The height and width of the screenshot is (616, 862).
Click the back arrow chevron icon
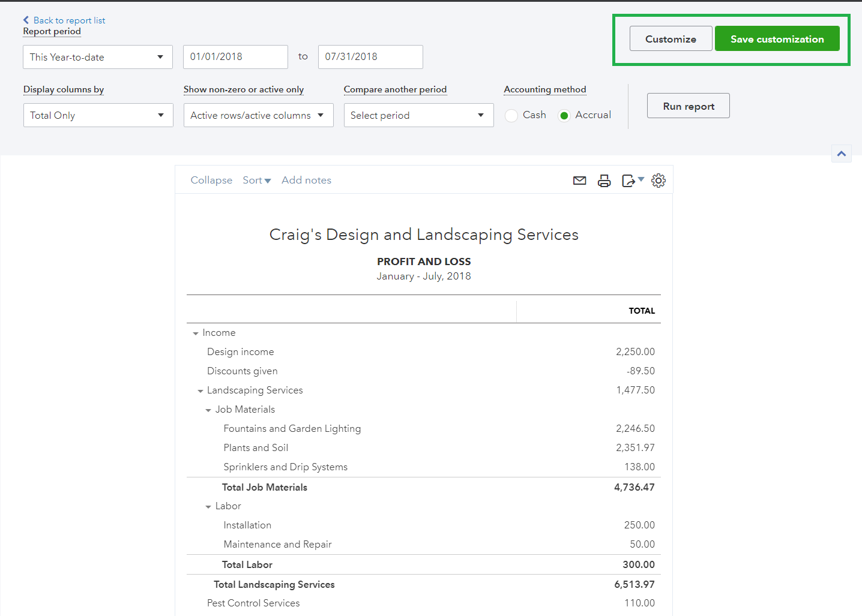point(26,20)
